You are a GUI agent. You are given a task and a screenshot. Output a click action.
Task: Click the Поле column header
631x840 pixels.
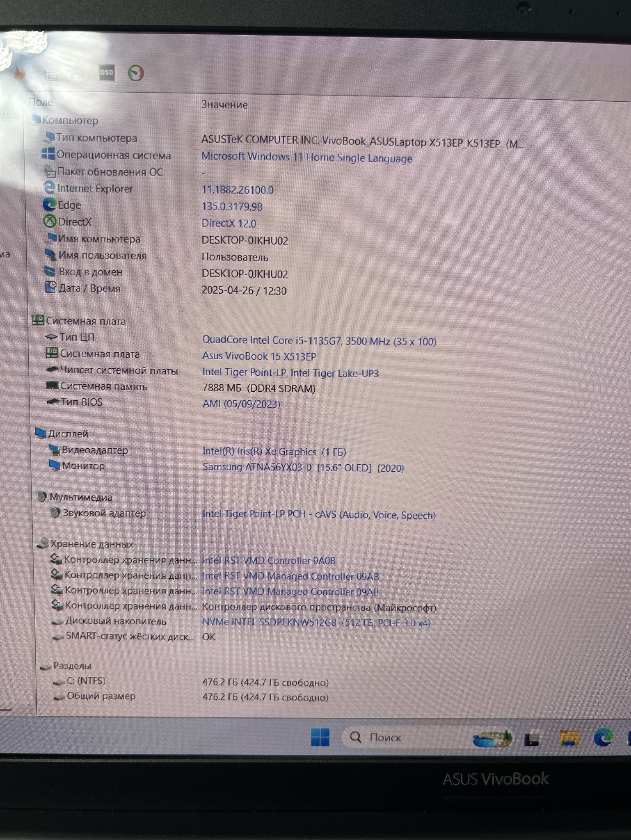pyautogui.click(x=41, y=102)
